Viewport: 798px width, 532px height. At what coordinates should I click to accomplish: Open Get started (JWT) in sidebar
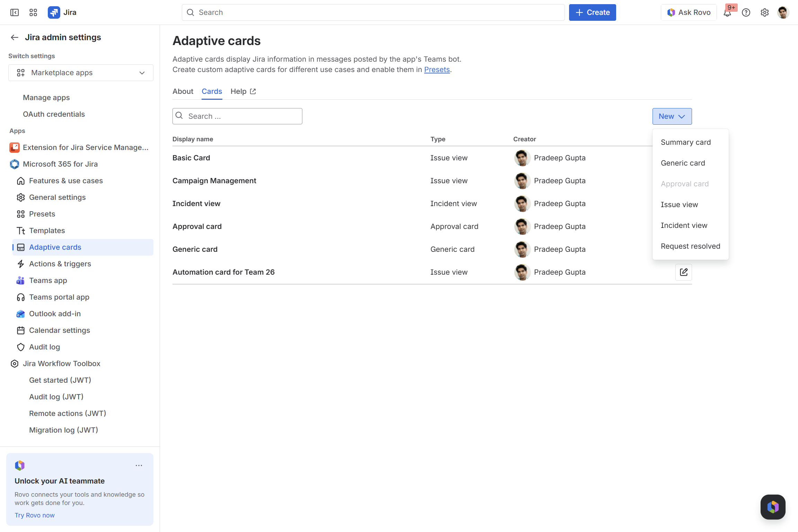(60, 380)
